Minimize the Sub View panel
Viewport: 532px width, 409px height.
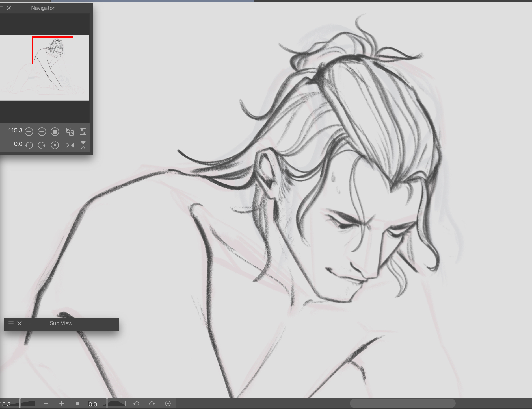tap(28, 324)
